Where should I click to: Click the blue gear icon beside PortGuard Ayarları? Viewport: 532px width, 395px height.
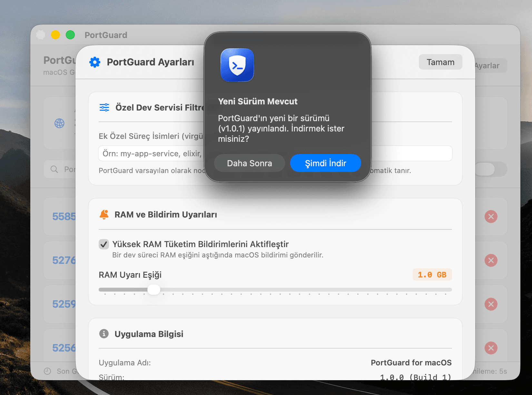(95, 62)
